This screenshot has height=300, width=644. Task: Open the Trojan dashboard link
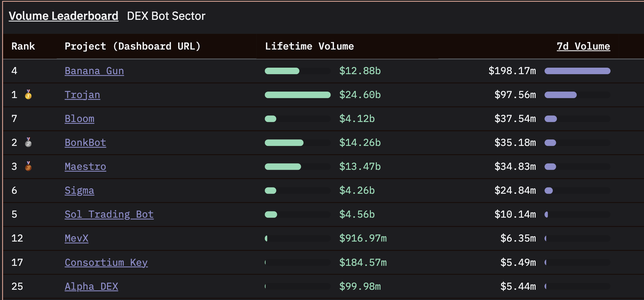tap(82, 95)
